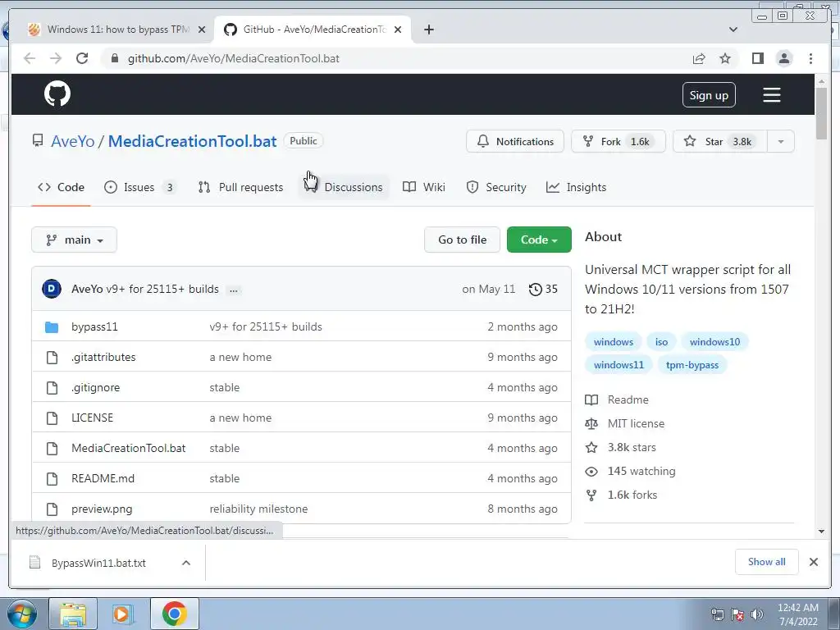Click the network tray icon
Viewport: 840px width, 630px height.
[x=717, y=614]
